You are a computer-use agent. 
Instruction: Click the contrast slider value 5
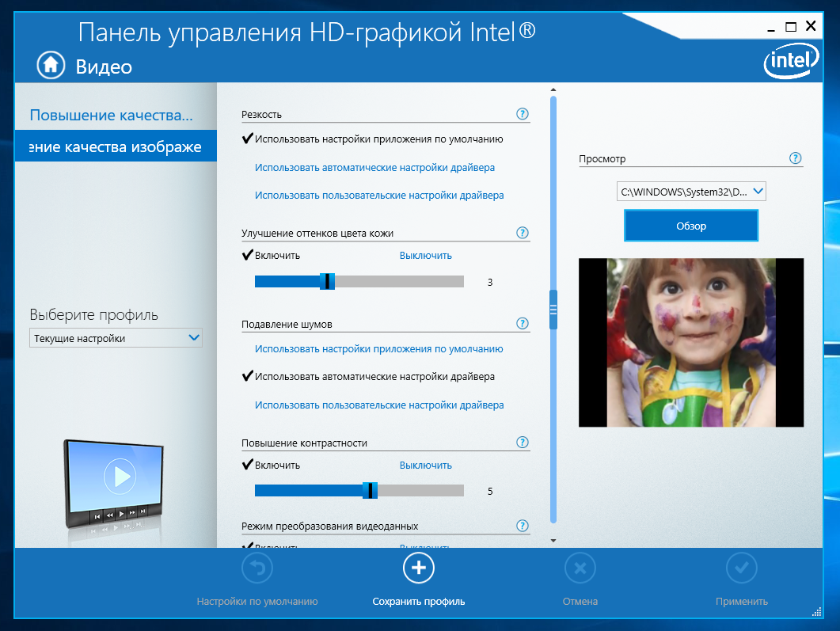(x=490, y=491)
